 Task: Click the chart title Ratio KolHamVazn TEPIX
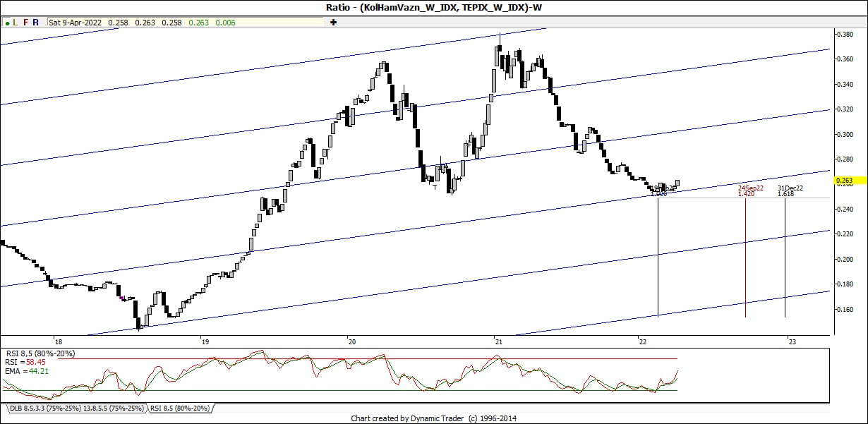[434, 8]
